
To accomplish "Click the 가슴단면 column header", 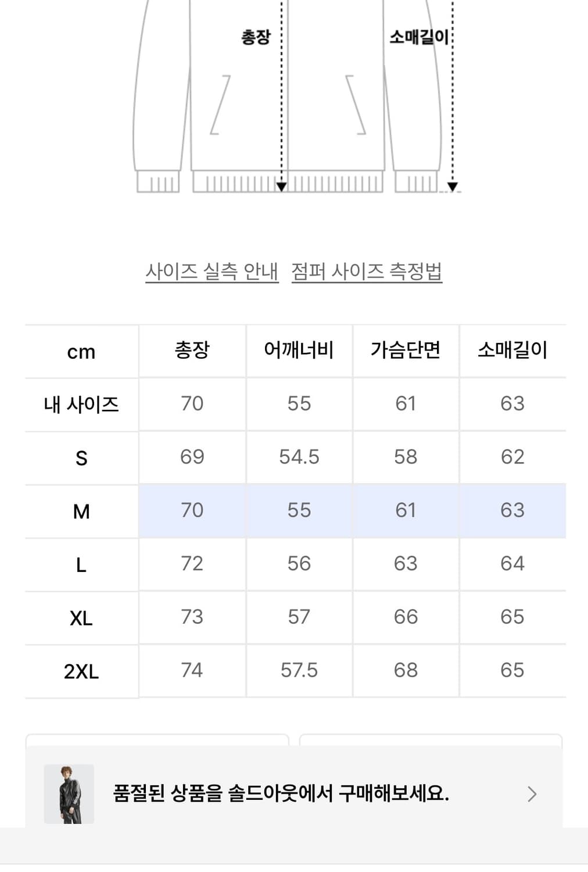I will coord(406,350).
